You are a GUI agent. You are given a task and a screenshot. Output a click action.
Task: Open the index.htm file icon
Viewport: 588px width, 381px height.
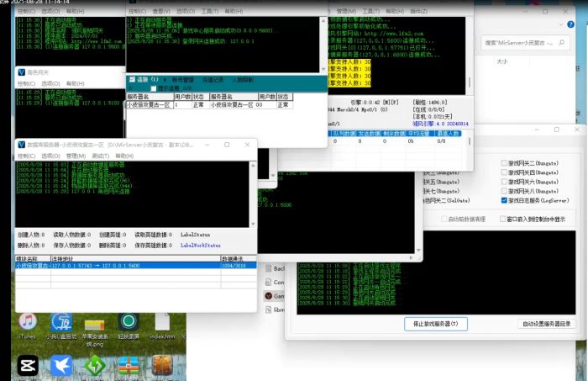point(162,322)
